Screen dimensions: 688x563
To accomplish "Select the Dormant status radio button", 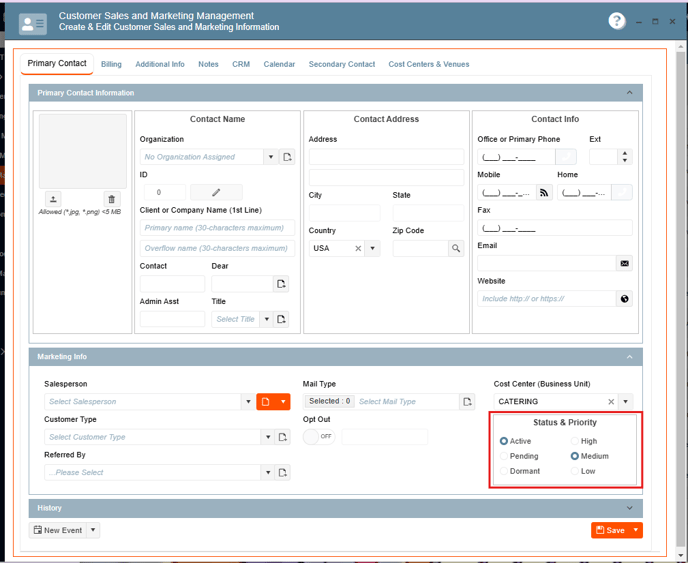I will tap(504, 471).
